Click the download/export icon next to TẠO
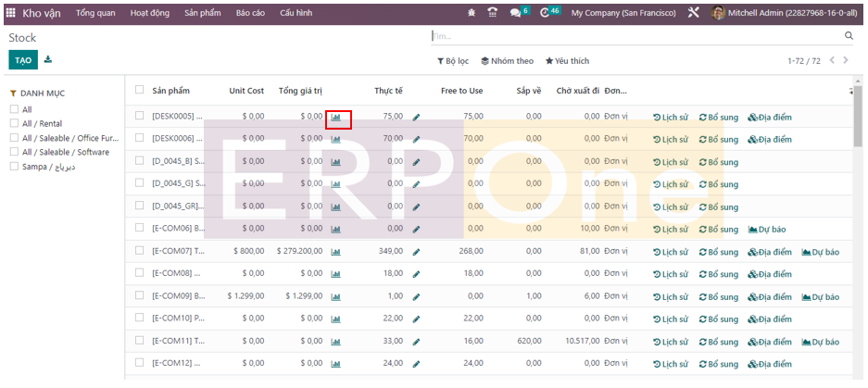 [x=48, y=60]
